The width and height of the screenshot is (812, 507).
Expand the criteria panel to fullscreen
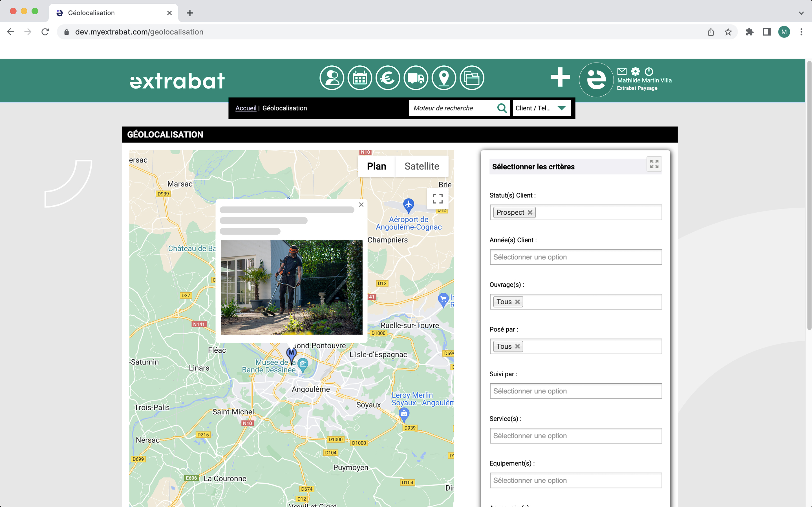pyautogui.click(x=654, y=164)
